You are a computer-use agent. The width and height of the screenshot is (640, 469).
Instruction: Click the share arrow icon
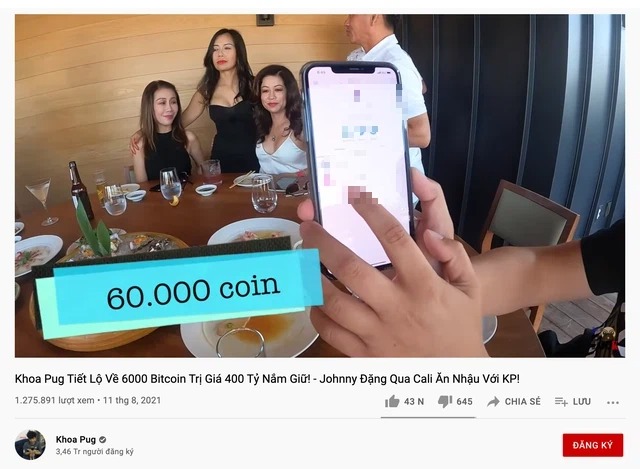coord(493,402)
